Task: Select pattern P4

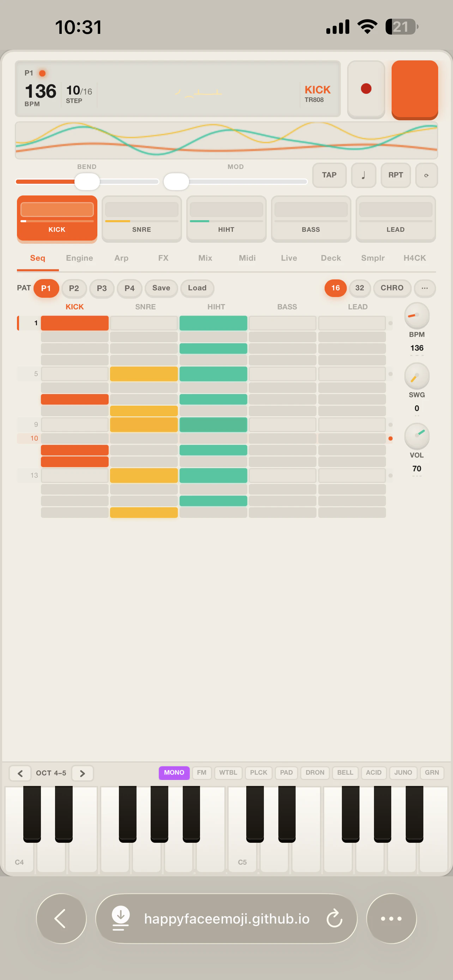Action: [x=129, y=288]
